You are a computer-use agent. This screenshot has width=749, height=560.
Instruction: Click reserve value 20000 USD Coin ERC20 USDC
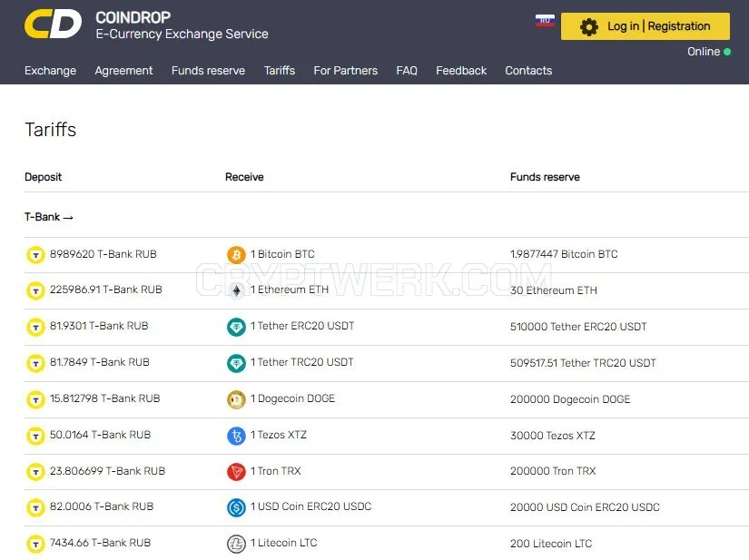click(585, 507)
